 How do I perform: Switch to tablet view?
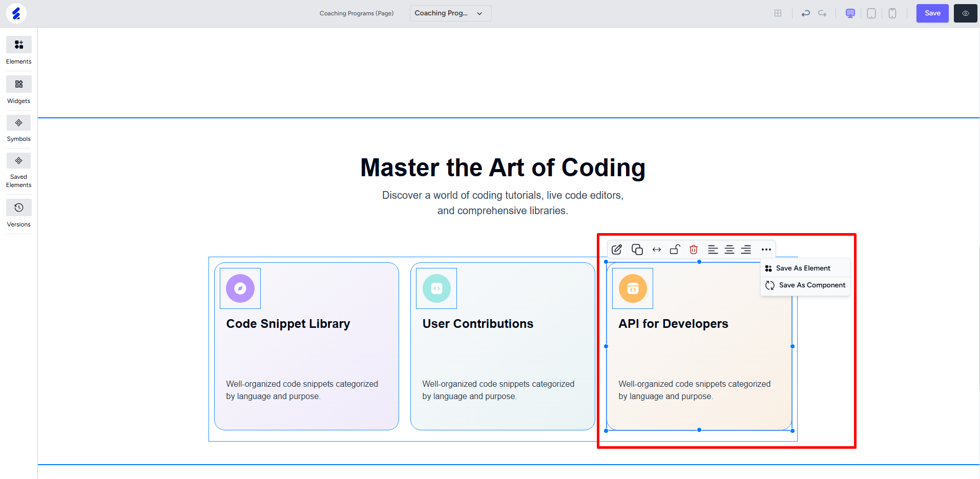point(871,13)
